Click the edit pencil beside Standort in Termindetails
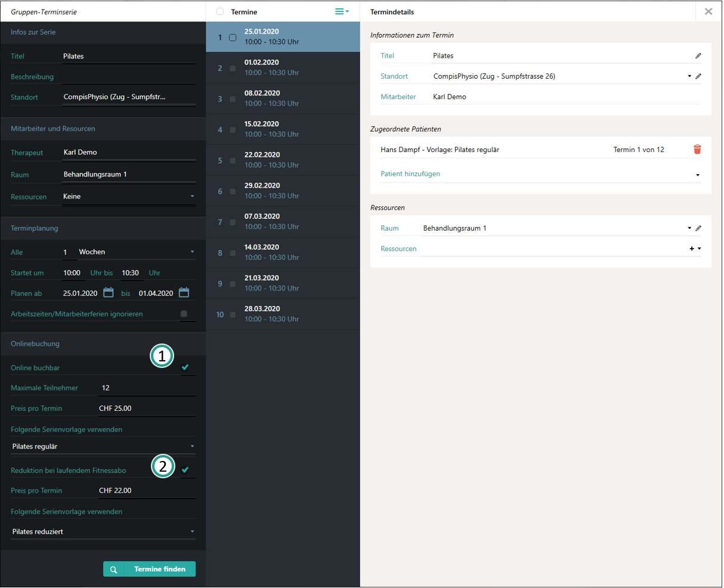724x588 pixels. (x=698, y=76)
